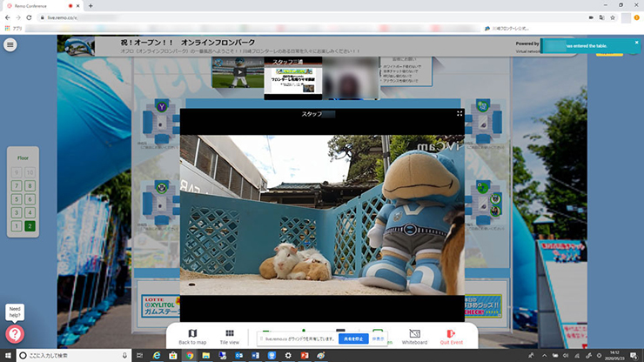Play the mascot video thumbnail
644x362 pixels.
tap(238, 72)
